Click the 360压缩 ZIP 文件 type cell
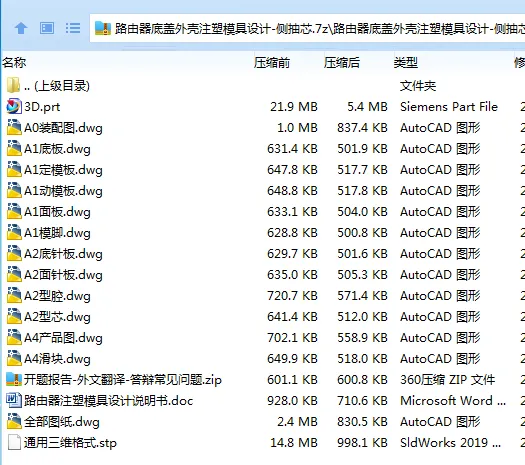The height and width of the screenshot is (465, 525). pyautogui.click(x=447, y=380)
